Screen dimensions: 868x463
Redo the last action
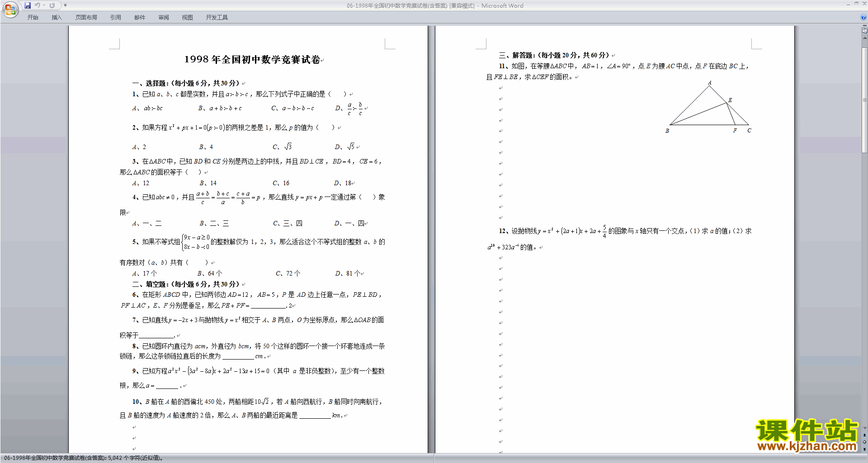(x=52, y=5)
